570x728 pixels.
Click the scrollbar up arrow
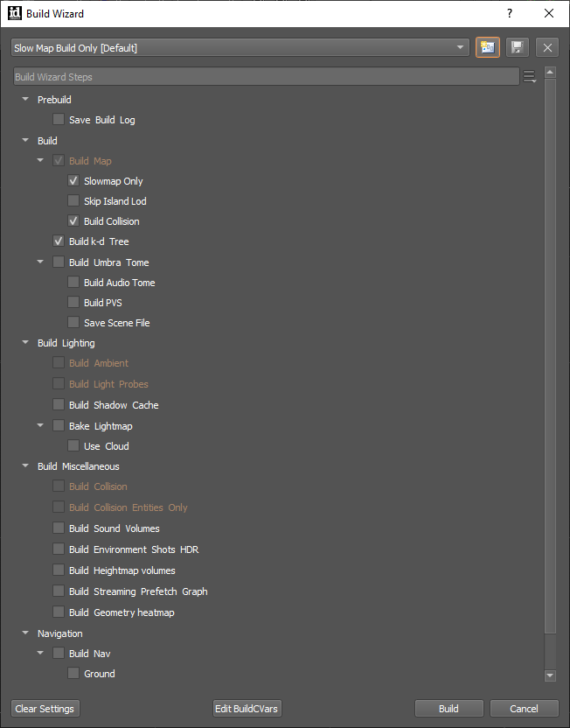coord(550,73)
